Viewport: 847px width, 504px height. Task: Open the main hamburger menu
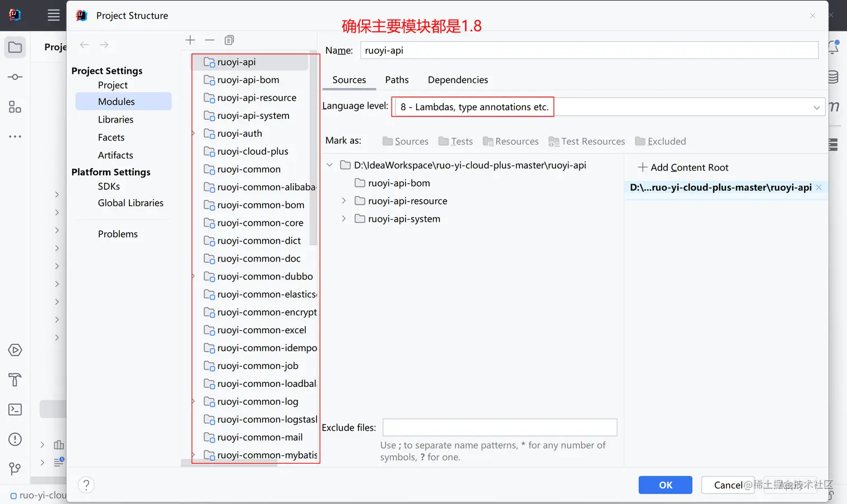(54, 15)
